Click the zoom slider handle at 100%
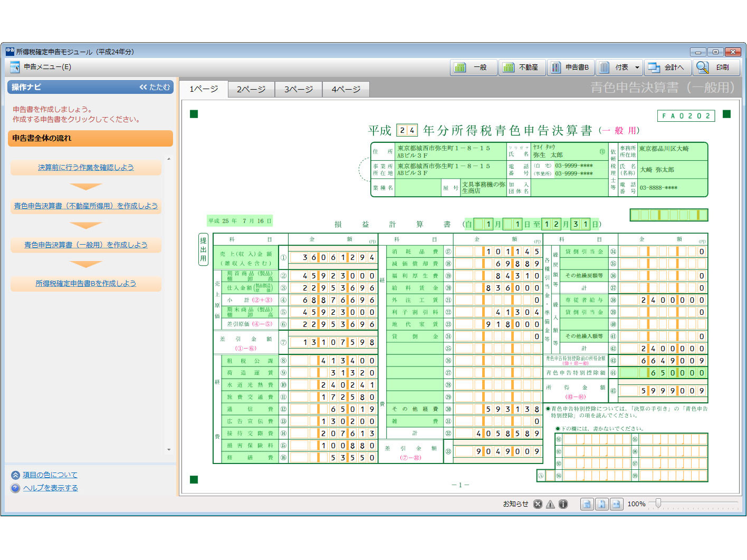The image size is (747, 560). (x=658, y=504)
